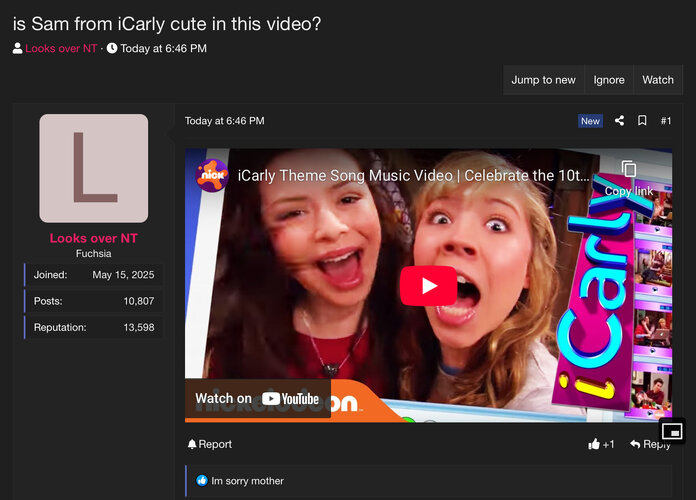The image size is (696, 500).
Task: Open the large 'L' user avatar
Action: 94,168
